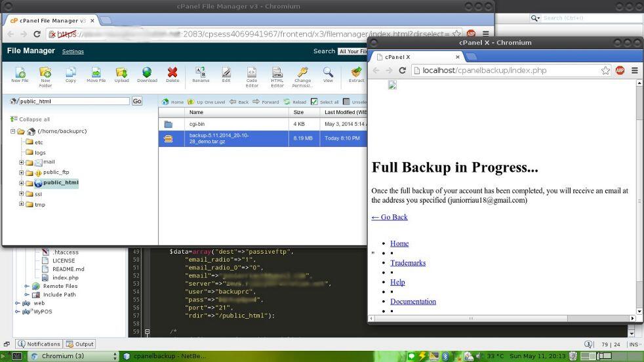Viewport: 644px width, 362px height.
Task: Open the HTML Editor tool
Action: coord(277,77)
